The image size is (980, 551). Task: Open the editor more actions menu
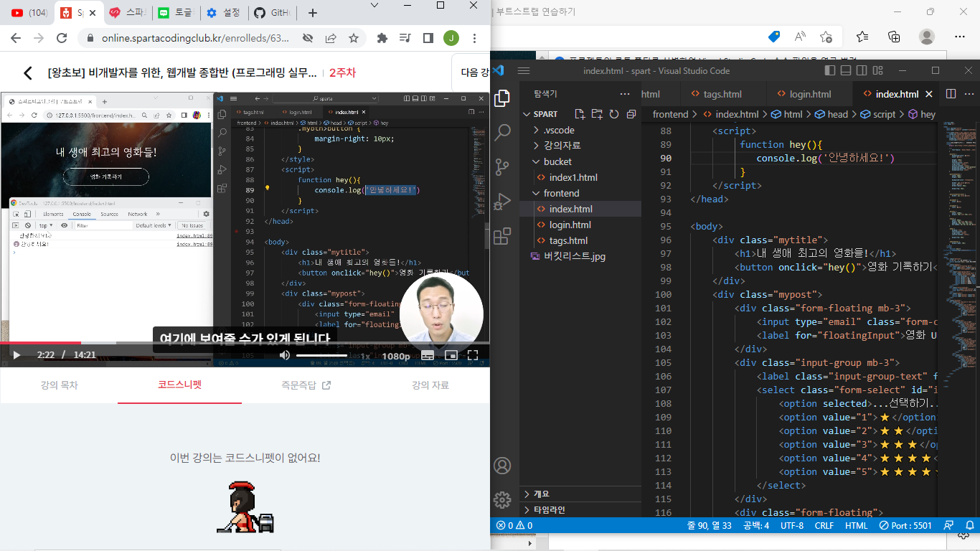[x=968, y=94]
